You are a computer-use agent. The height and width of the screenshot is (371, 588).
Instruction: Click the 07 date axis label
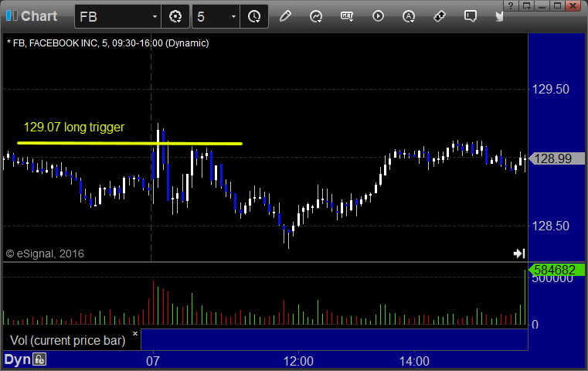click(x=153, y=361)
